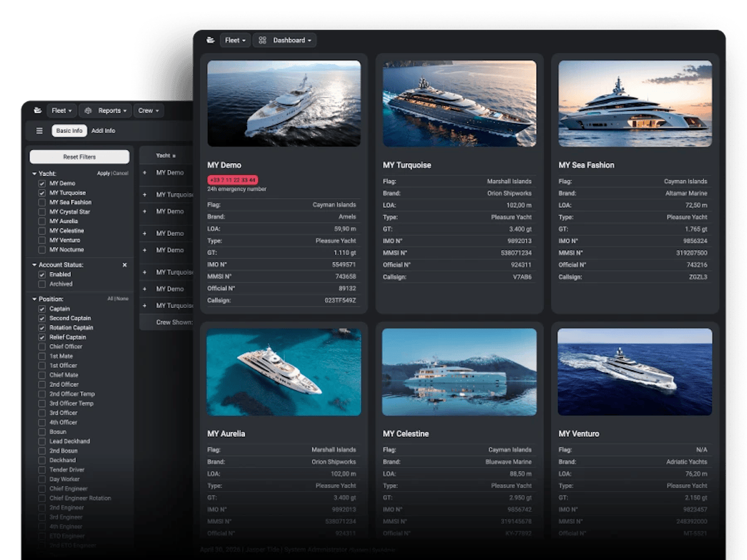747x560 pixels.
Task: Check the Lead Deckhand position
Action: click(42, 441)
